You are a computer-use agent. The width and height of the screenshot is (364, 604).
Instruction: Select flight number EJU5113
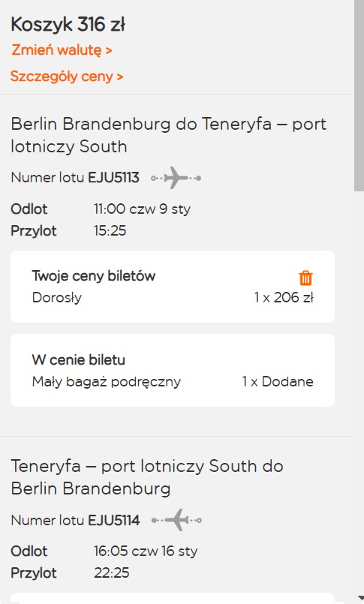coord(113,178)
